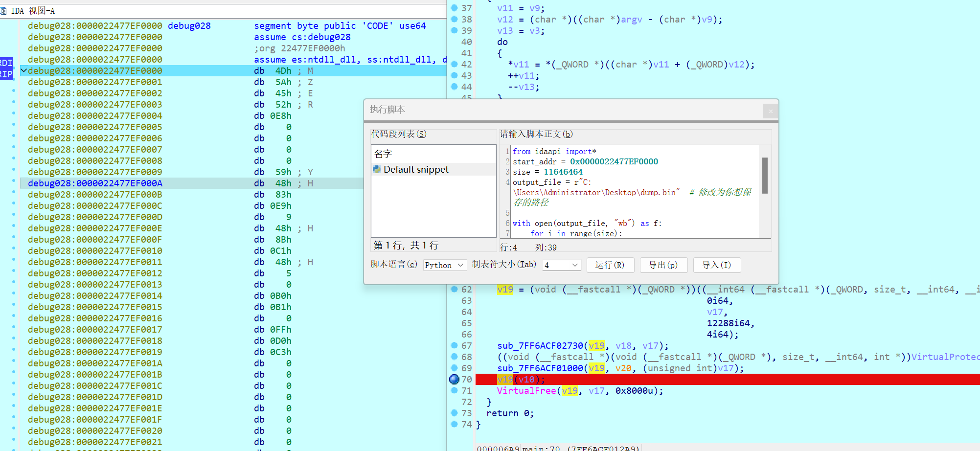The height and width of the screenshot is (451, 980).
Task: Click the address debug028:0000022477EF0017
Action: [95, 329]
